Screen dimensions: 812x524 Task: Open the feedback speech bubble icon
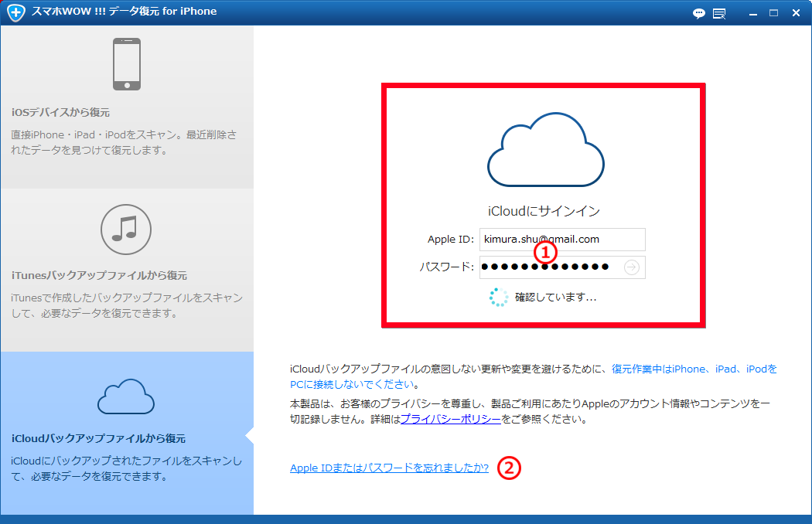[x=699, y=13]
